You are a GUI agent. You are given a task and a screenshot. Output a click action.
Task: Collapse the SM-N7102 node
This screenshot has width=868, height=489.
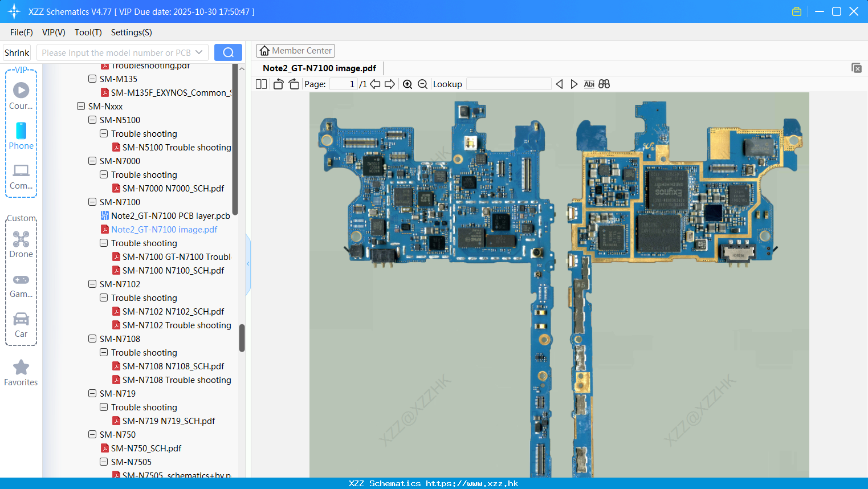(x=92, y=284)
